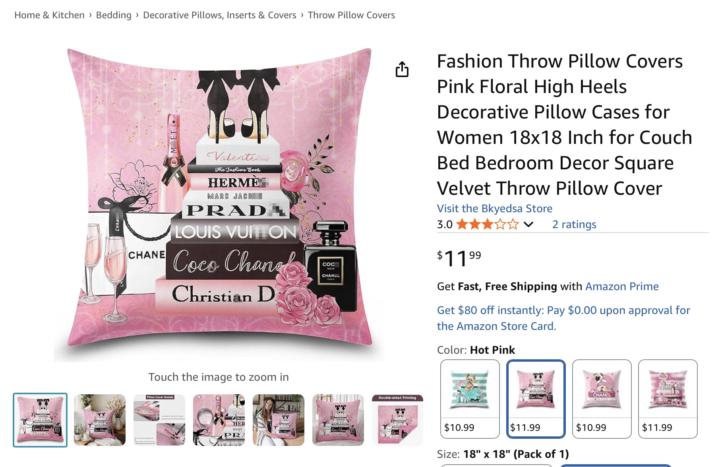Go to the Home & Kitchen breadcrumb
The image size is (720, 467).
pyautogui.click(x=49, y=15)
